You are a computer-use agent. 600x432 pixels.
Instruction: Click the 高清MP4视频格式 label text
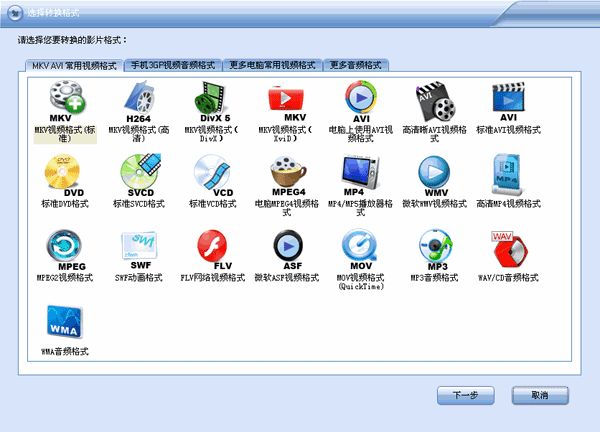point(509,204)
